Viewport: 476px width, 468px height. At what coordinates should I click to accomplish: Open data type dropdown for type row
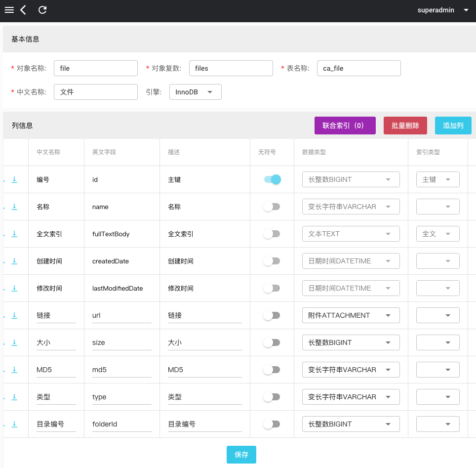click(351, 397)
